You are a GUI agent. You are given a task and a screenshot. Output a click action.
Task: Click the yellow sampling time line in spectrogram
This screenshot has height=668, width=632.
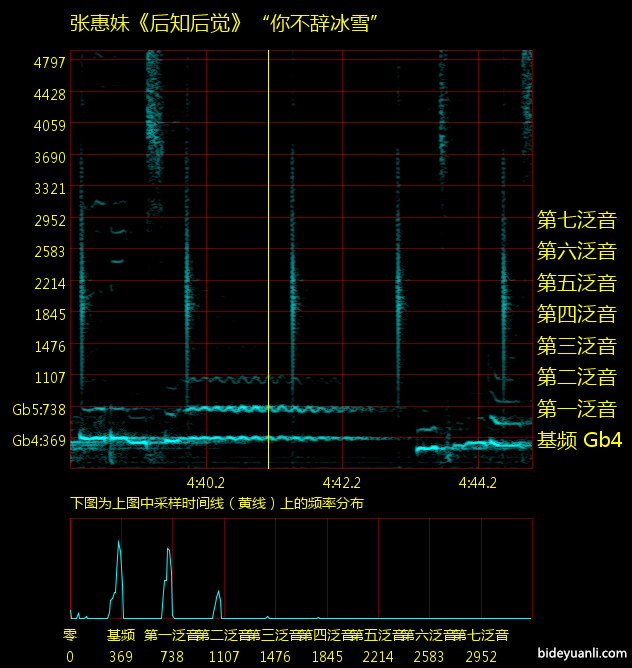coord(268,250)
